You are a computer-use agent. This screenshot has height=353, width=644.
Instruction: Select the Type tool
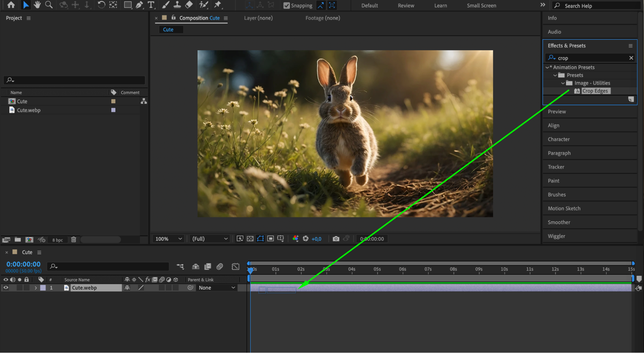[x=151, y=5]
